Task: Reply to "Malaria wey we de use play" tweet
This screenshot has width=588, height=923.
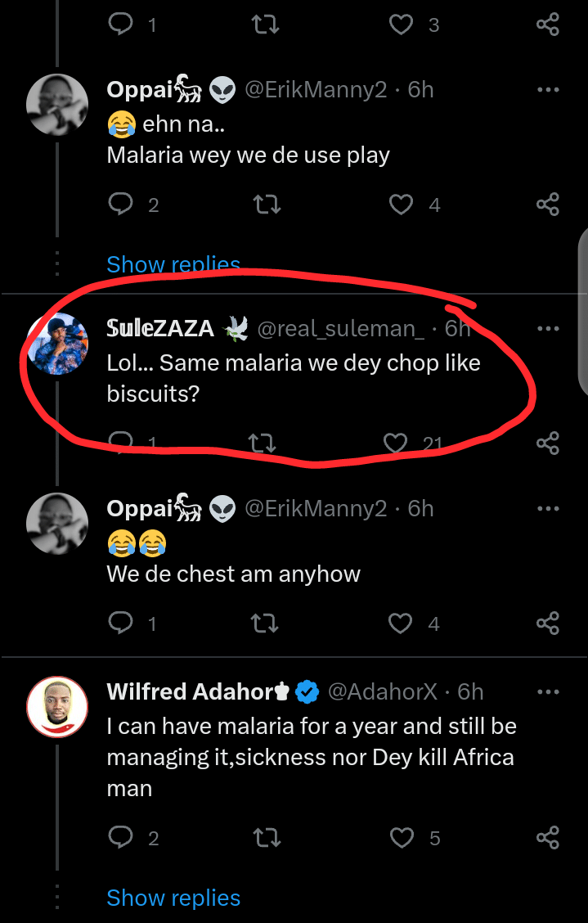Action: [121, 204]
